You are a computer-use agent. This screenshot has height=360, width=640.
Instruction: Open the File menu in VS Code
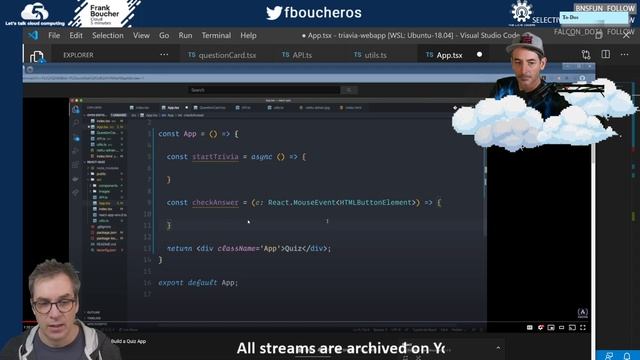(54, 36)
